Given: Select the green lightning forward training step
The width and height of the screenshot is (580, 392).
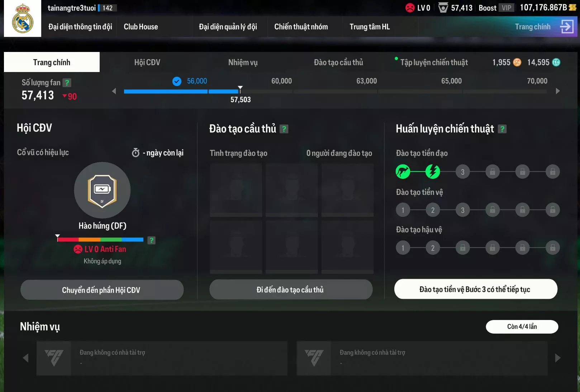Looking at the screenshot, I should tap(433, 172).
